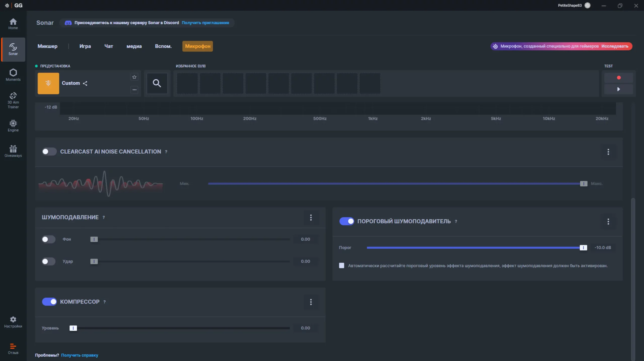Play back the test recording
This screenshot has height=361, width=644.
click(x=619, y=89)
